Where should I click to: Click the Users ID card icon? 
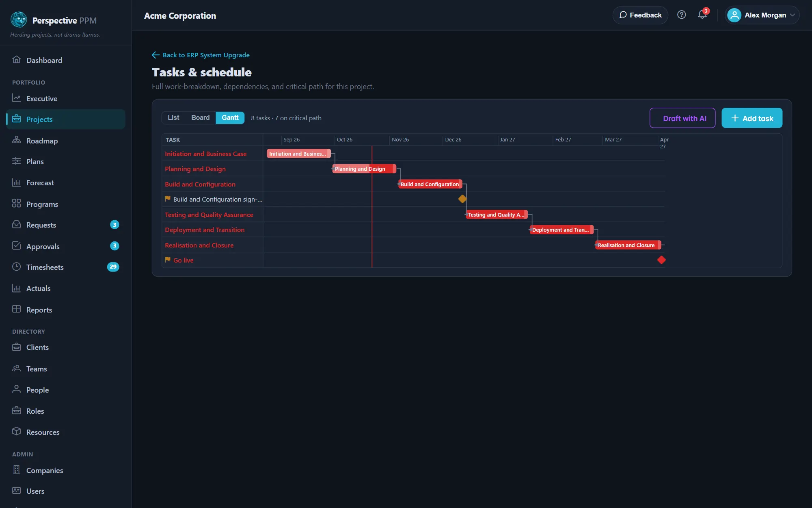16,491
